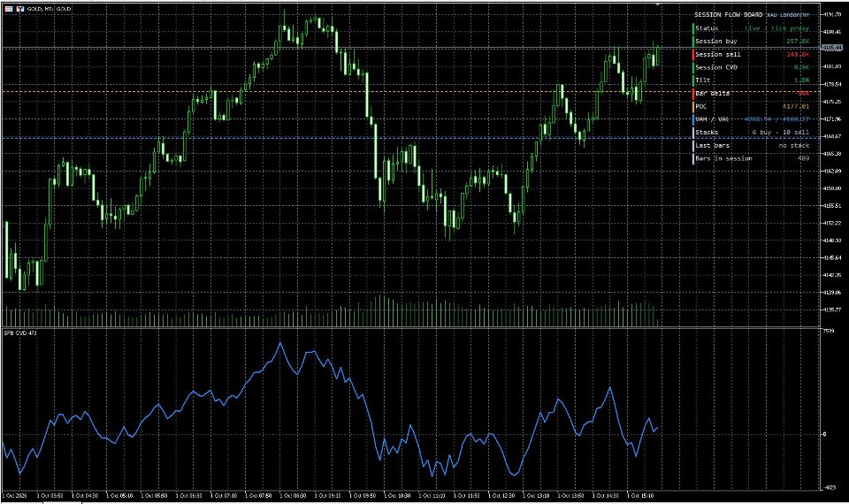Click the 0 level on indicator scale
Viewport: 849px width, 504px height.
(x=824, y=434)
